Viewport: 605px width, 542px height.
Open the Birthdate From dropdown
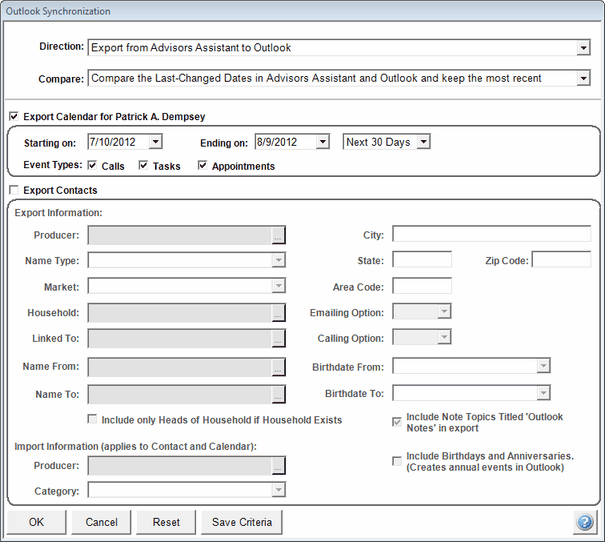pos(543,366)
